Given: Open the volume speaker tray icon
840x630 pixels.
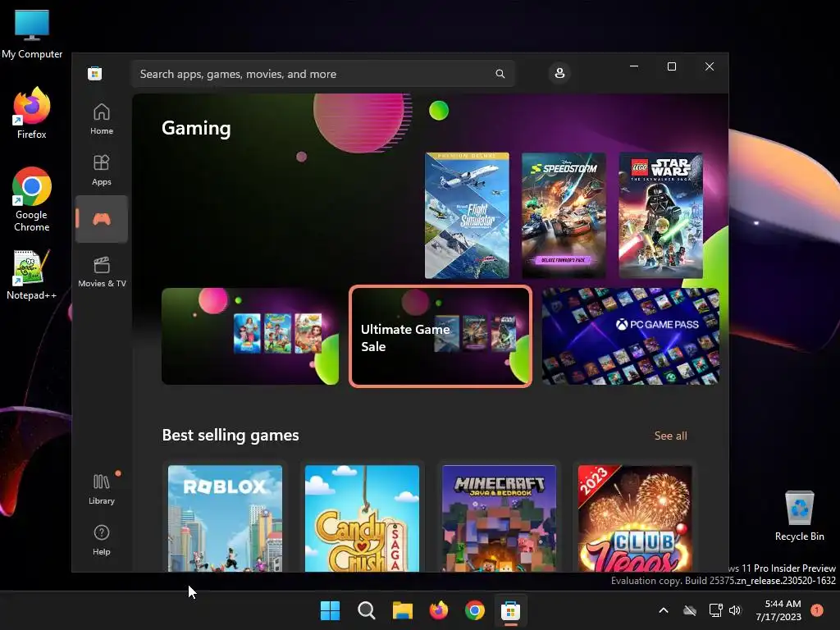Looking at the screenshot, I should pyautogui.click(x=735, y=610).
